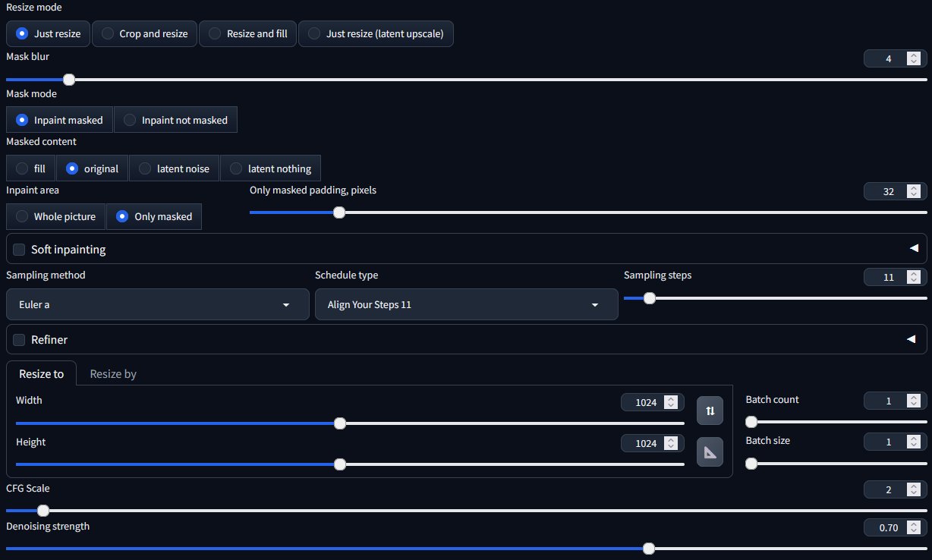Click the padding pixels field stepper arrows
Screen dimensions: 932x560
coord(914,192)
